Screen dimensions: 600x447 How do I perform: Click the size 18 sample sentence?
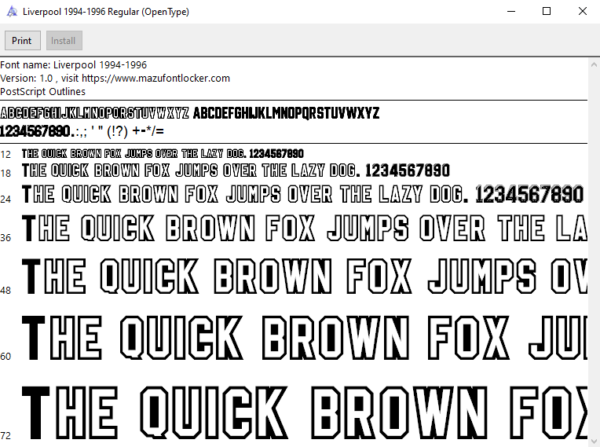coord(236,171)
